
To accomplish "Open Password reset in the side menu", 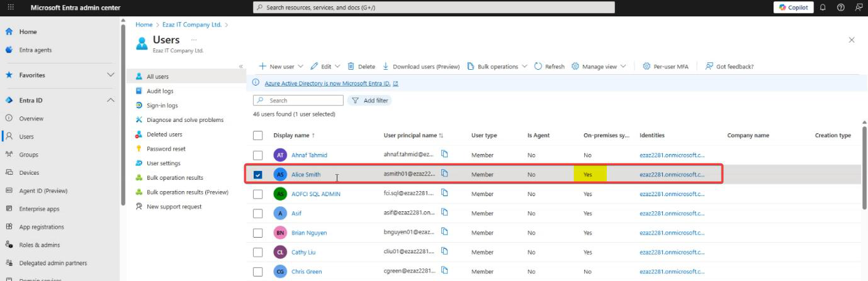I will click(166, 149).
